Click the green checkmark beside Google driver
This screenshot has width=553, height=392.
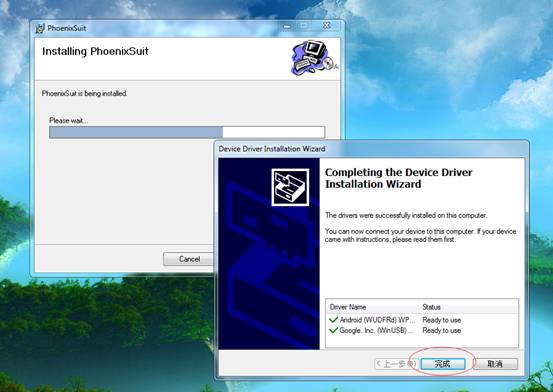[x=333, y=331]
